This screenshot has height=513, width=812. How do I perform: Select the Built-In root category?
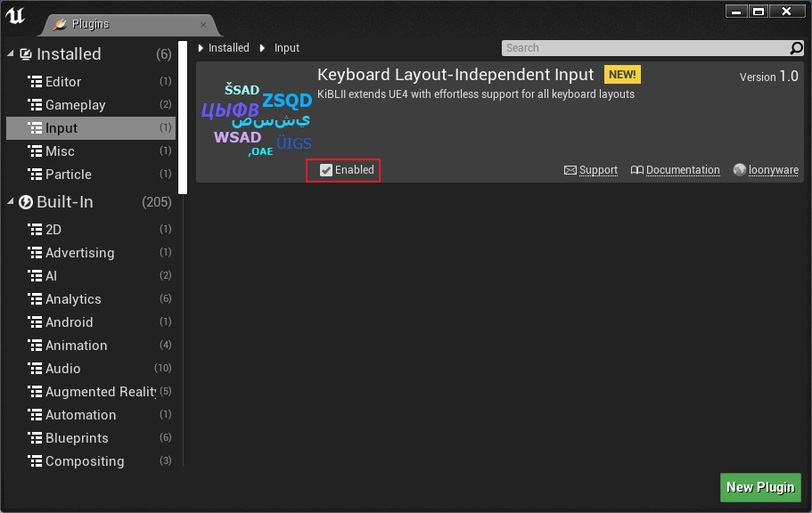91,202
